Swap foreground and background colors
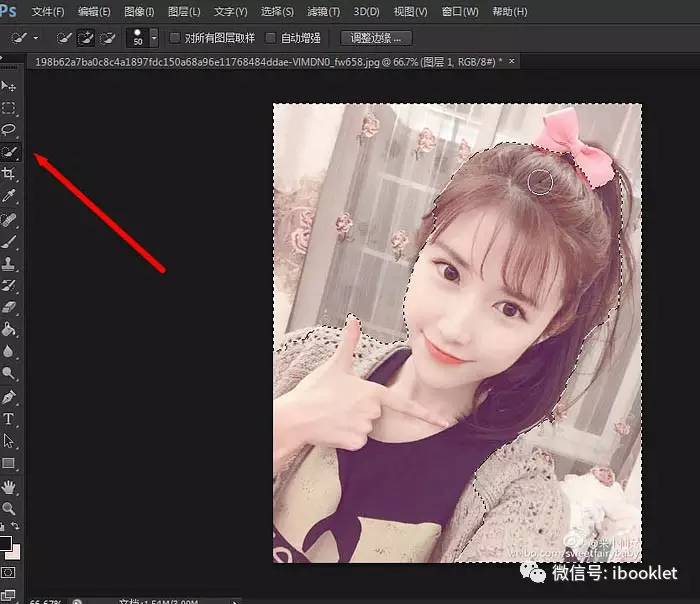This screenshot has height=604, width=700. (x=16, y=527)
